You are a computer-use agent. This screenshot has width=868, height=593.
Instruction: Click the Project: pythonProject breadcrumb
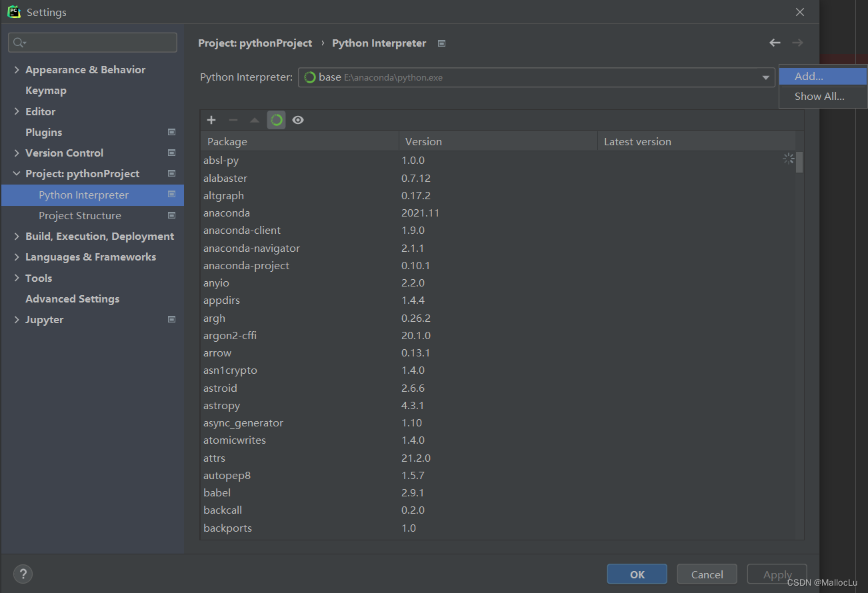coord(255,43)
